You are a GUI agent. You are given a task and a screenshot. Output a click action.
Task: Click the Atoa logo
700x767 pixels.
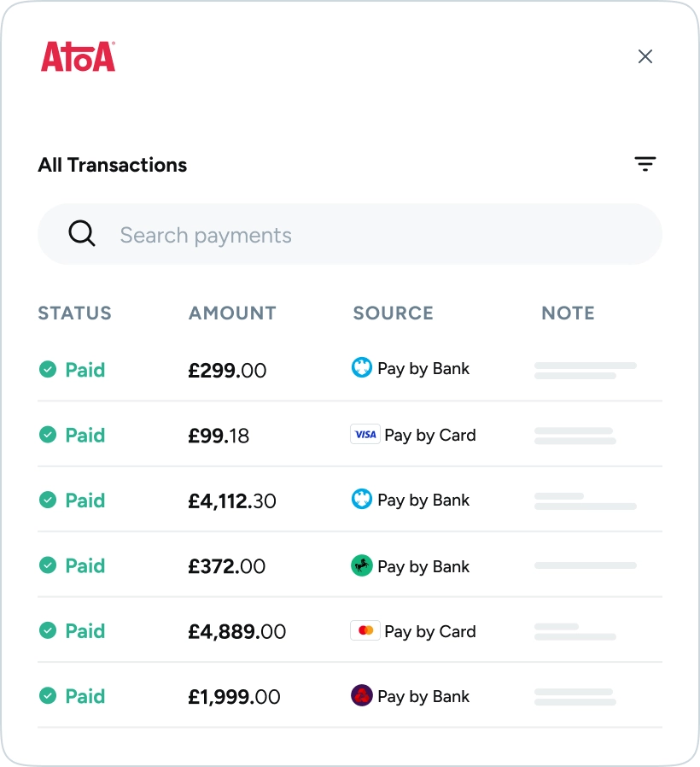point(78,56)
